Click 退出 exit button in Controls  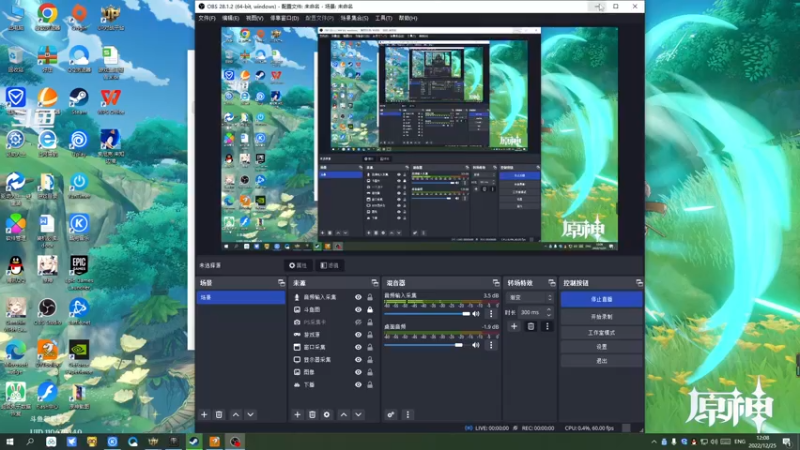click(x=602, y=361)
